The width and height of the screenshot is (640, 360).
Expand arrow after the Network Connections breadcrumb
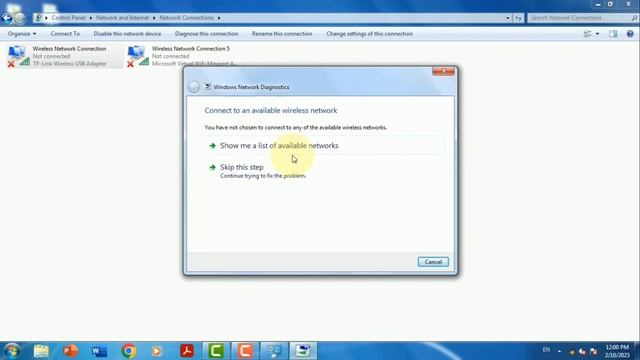[x=219, y=18]
